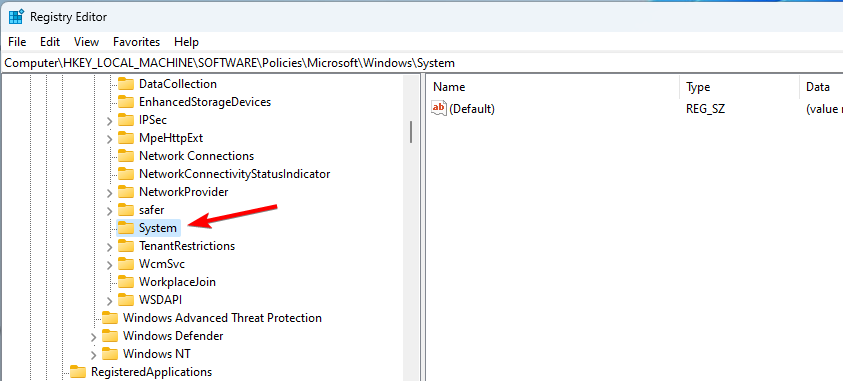Select the RegisteredApplications folder icon
Image resolution: width=843 pixels, height=381 pixels.
(78, 372)
